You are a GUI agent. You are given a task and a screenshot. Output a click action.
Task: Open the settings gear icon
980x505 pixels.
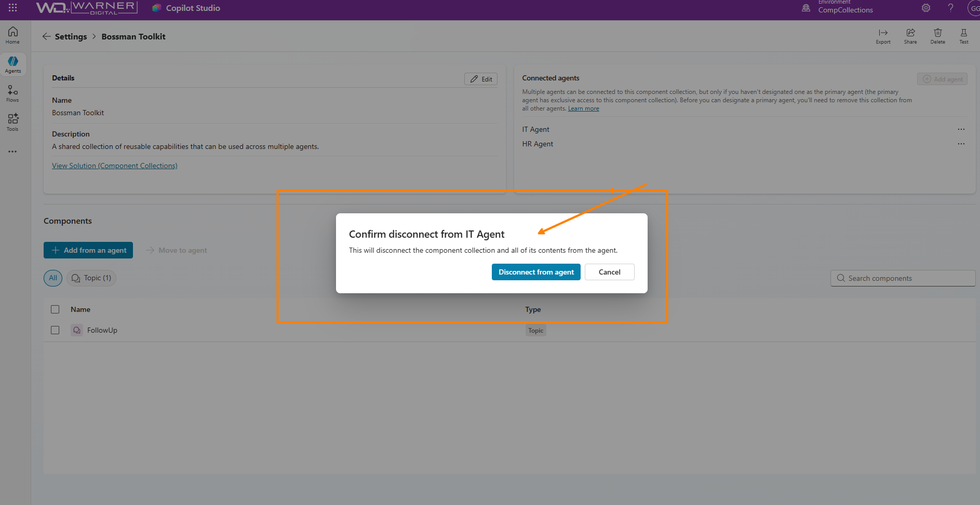[x=926, y=8]
